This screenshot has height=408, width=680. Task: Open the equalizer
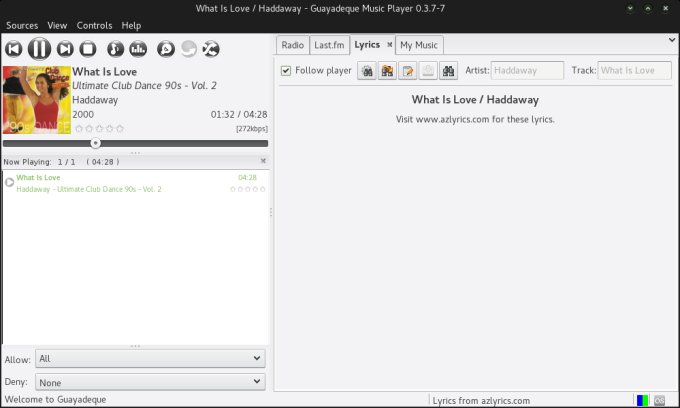[138, 49]
